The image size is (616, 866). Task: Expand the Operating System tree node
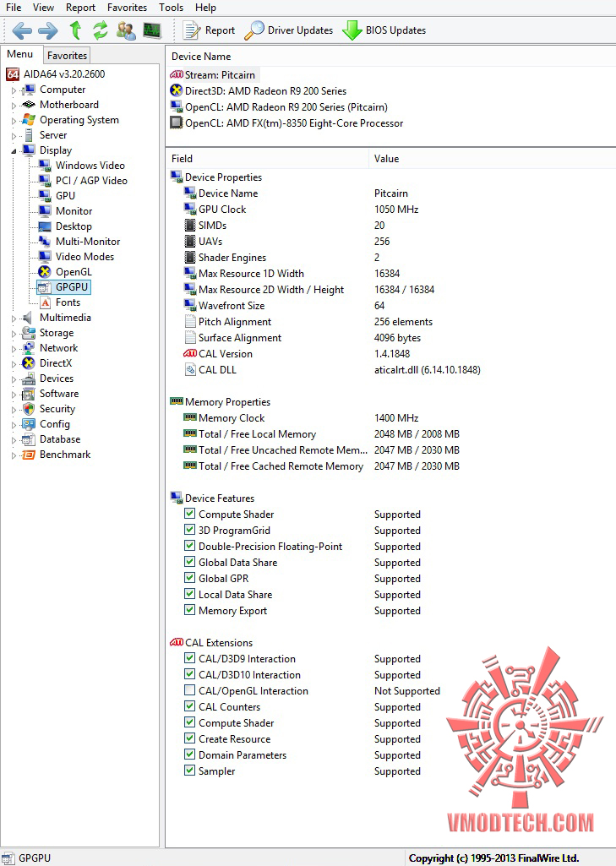pyautogui.click(x=14, y=121)
